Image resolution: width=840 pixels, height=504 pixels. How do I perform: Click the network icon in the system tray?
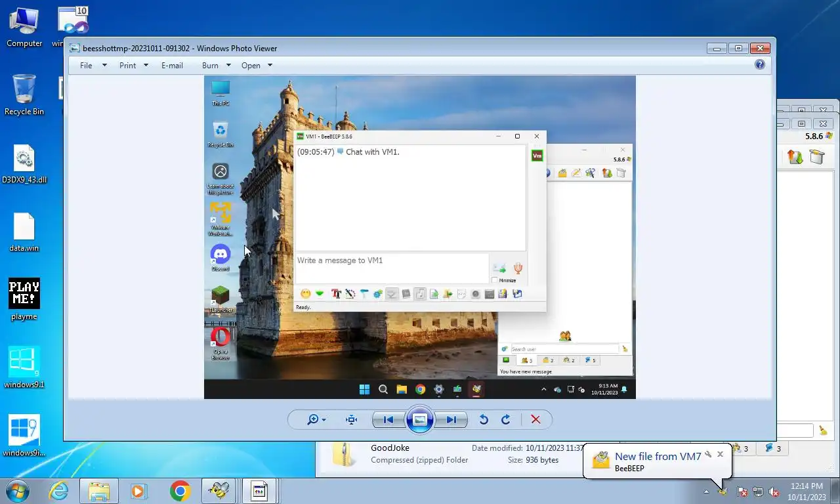[x=758, y=492]
